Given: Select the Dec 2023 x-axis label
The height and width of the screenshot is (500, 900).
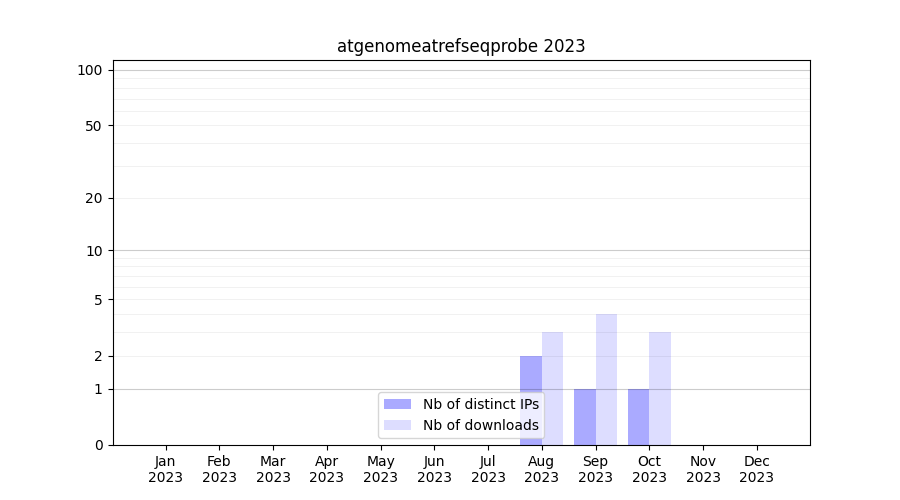Looking at the screenshot, I should 756,469.
